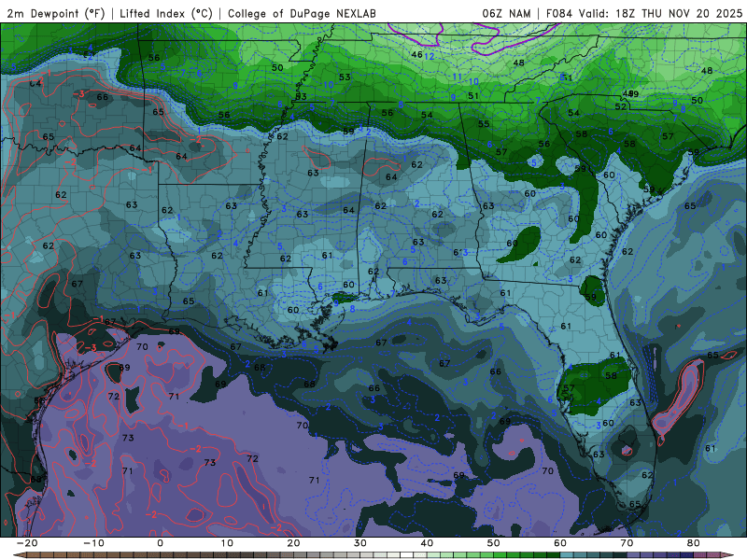Click the blue "12" lifted index label
This screenshot has height=560, width=747.
click(430, 56)
